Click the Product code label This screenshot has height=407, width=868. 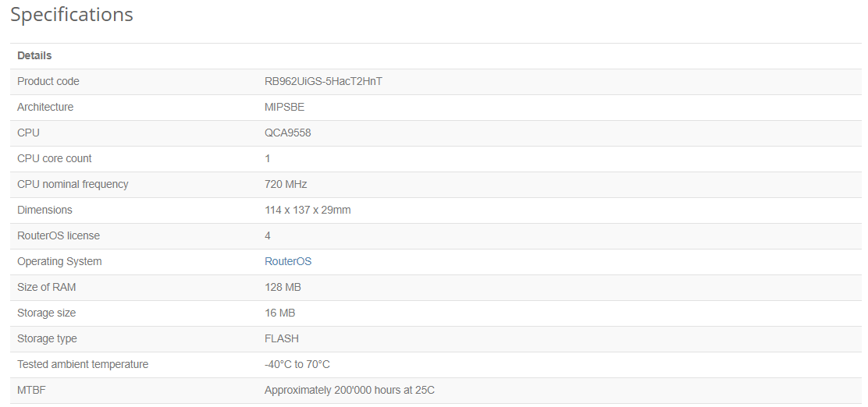click(48, 81)
